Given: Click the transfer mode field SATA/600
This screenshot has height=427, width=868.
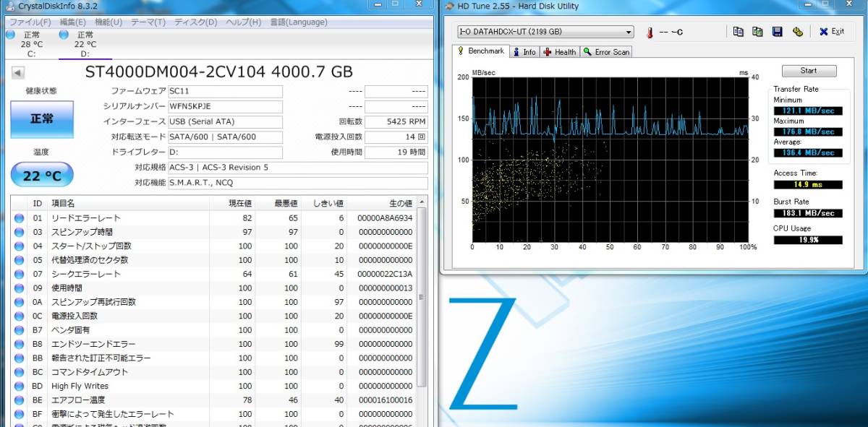Looking at the screenshot, I should pyautogui.click(x=225, y=137).
